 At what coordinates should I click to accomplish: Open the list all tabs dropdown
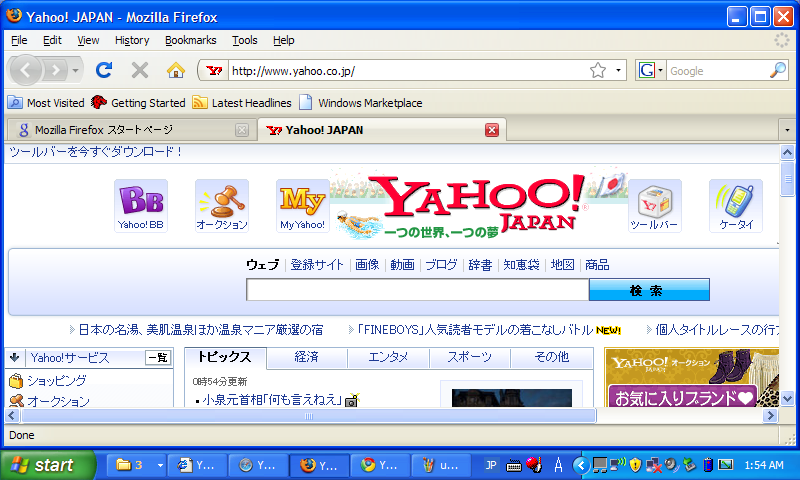pyautogui.click(x=787, y=130)
